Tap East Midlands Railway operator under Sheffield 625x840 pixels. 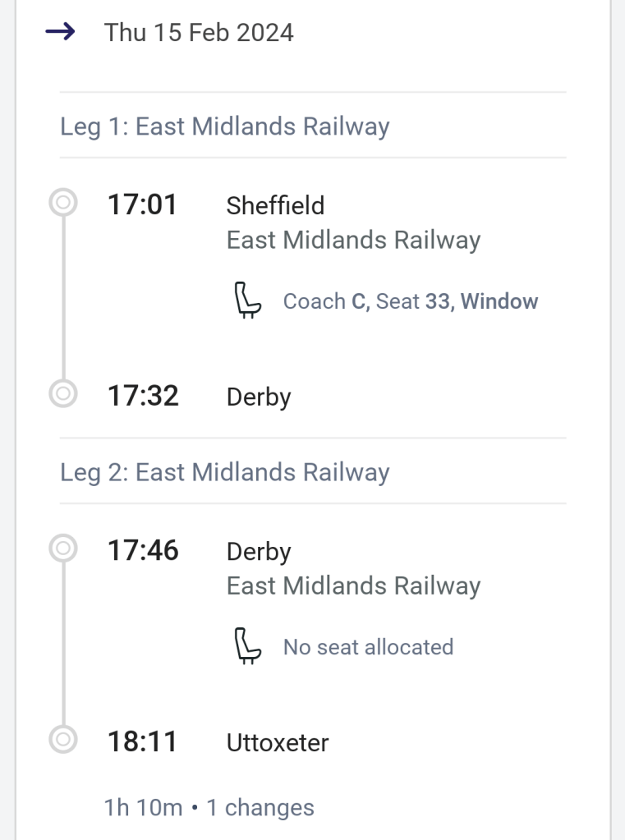pyautogui.click(x=353, y=241)
